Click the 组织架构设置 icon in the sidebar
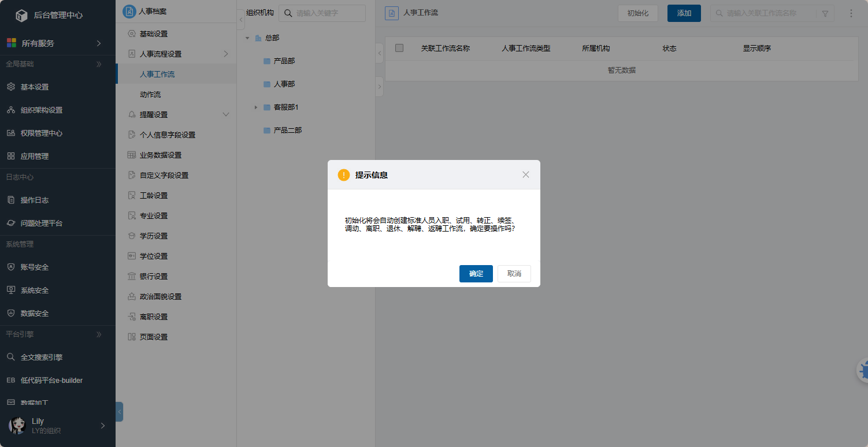868x447 pixels. tap(10, 110)
